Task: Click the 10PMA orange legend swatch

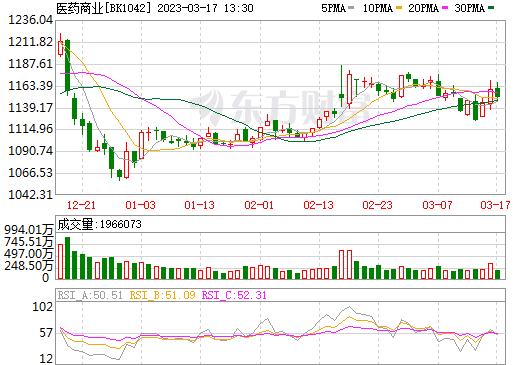Action: point(399,8)
